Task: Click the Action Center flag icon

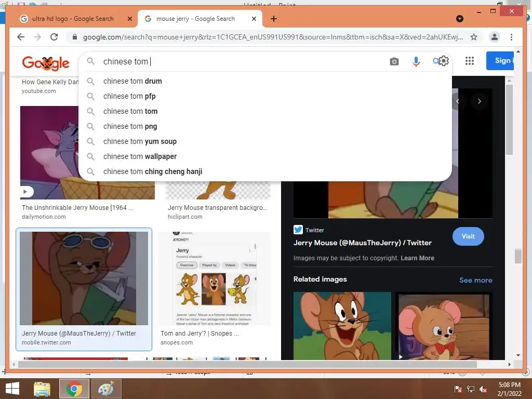Action: tap(458, 389)
